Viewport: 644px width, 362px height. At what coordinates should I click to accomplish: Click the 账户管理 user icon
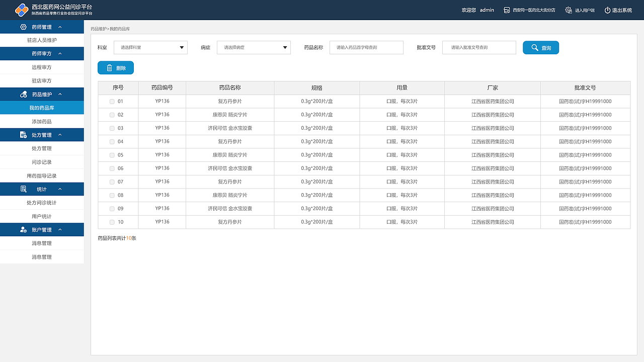[23, 230]
